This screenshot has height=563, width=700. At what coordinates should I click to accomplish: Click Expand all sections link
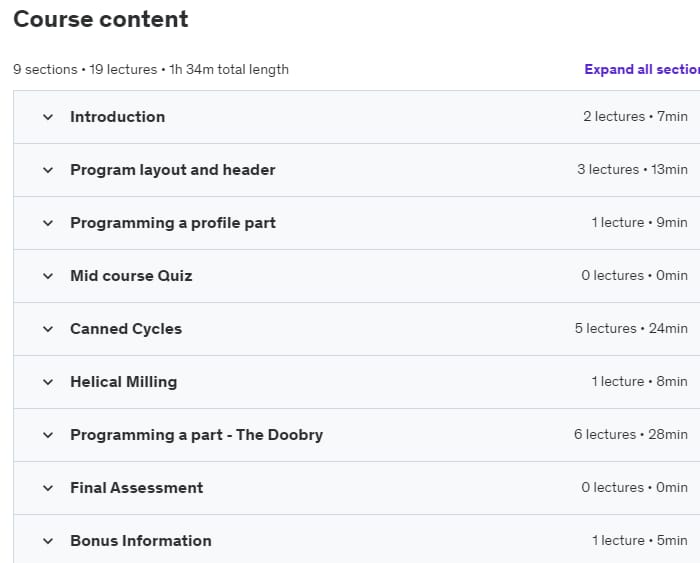pyautogui.click(x=642, y=69)
